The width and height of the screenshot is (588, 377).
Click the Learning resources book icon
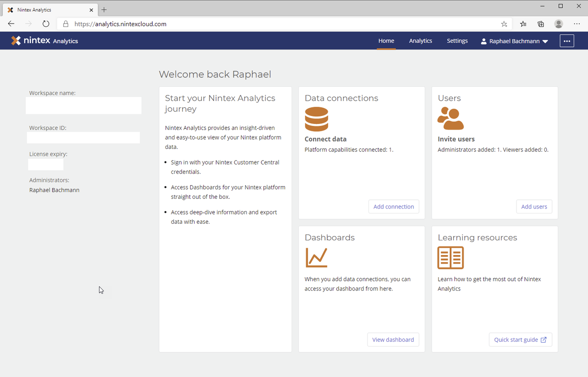[450, 258]
